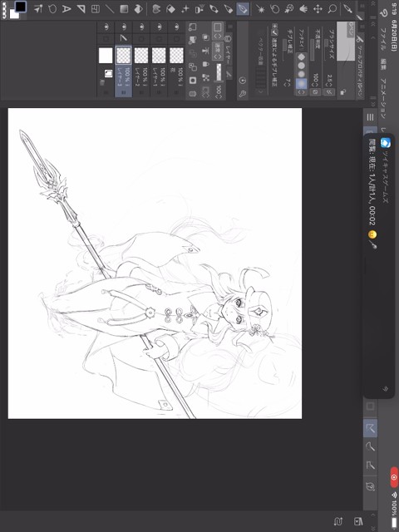
Task: Expand plus icon beside 速度による手ブレ補正
Action: tap(274, 26)
